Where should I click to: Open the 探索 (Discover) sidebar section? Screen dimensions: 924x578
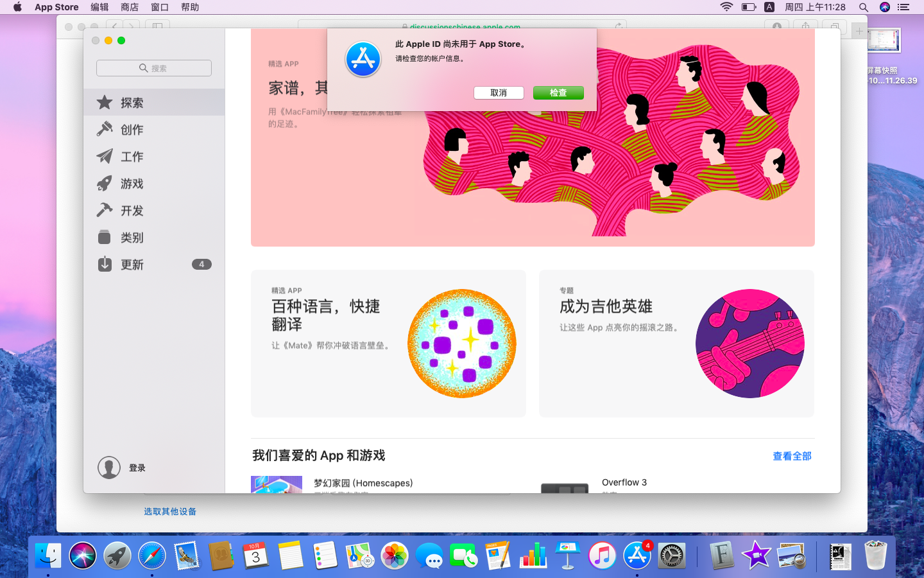pyautogui.click(x=132, y=103)
